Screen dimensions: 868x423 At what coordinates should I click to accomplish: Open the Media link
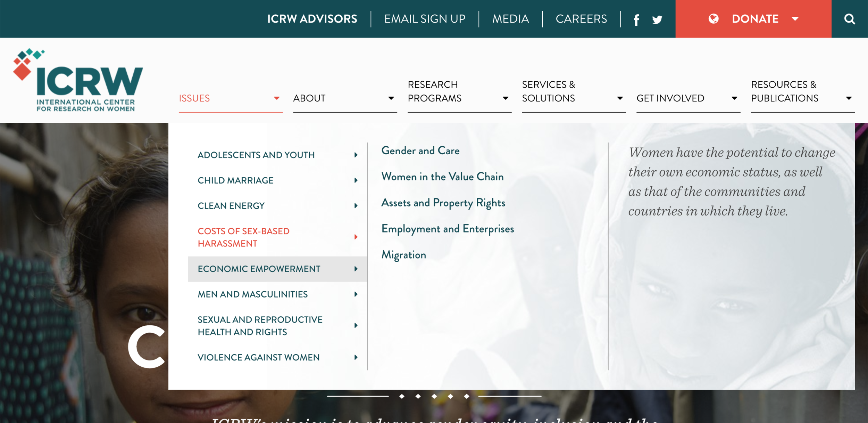(510, 19)
